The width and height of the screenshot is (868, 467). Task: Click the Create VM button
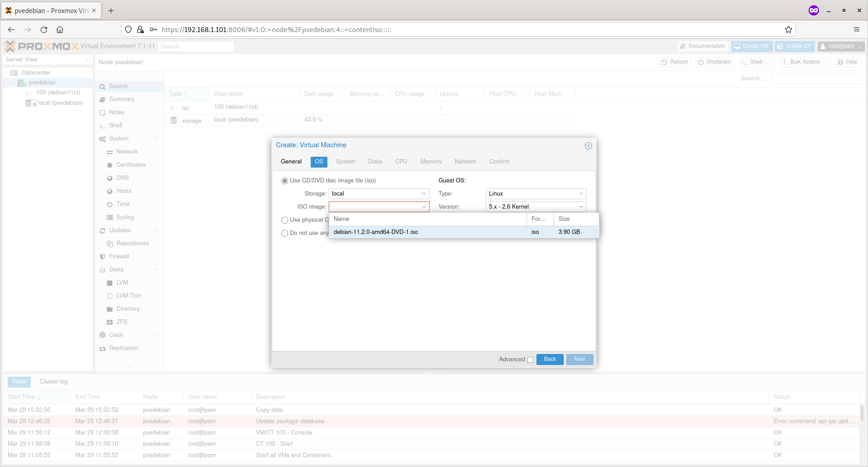tap(752, 47)
